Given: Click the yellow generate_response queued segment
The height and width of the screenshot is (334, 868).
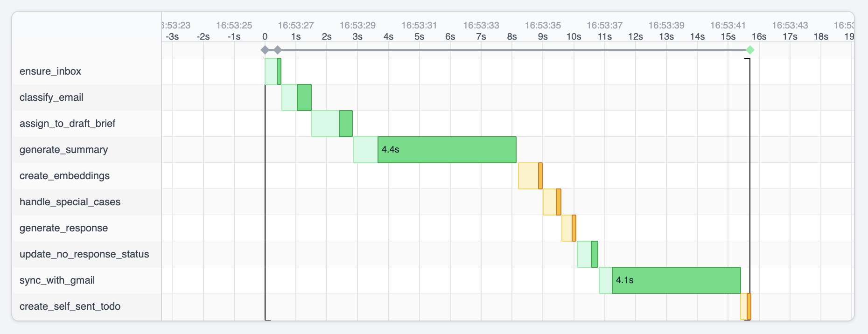Looking at the screenshot, I should click(x=567, y=228).
